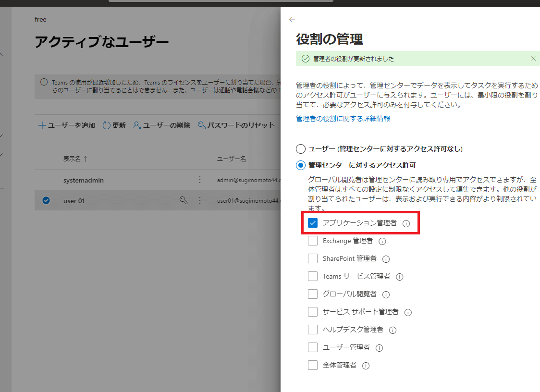The width and height of the screenshot is (540, 392).
Task: Check the サービス サポート管理者 checkbox
Action: coord(313,312)
